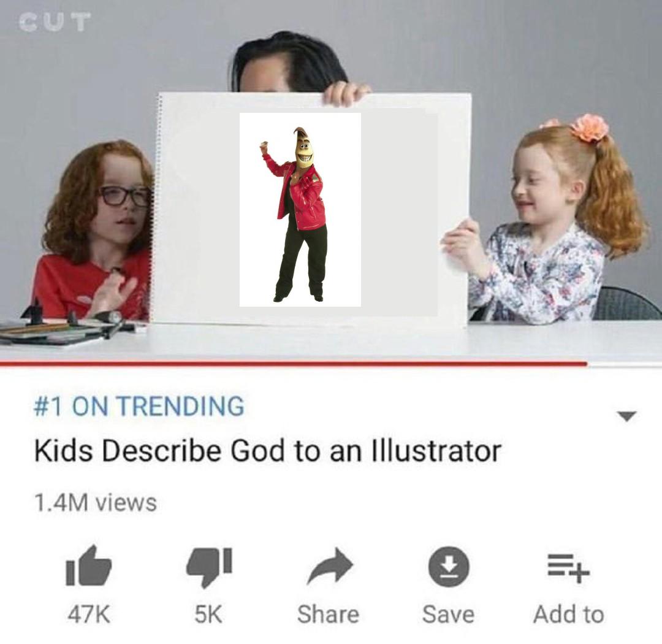The height and width of the screenshot is (644, 662).
Task: Seek on the red video progress bar
Action: [x=294, y=363]
